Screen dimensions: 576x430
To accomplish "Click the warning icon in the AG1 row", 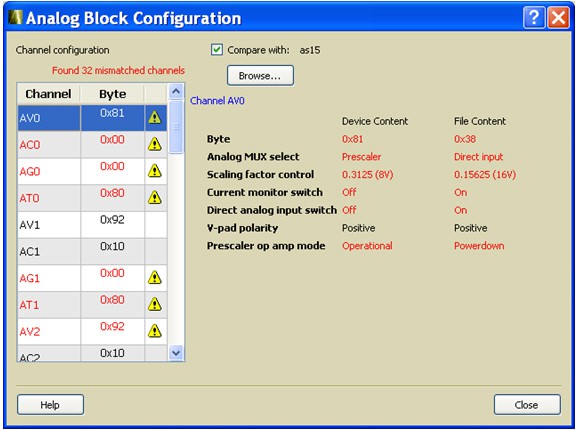I will pyautogui.click(x=155, y=278).
